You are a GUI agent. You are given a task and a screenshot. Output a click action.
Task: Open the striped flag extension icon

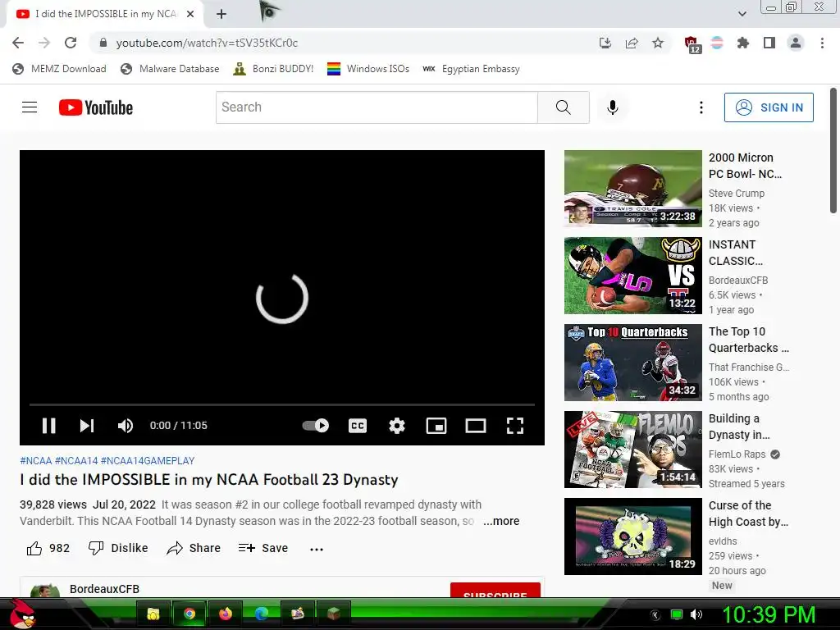(717, 43)
